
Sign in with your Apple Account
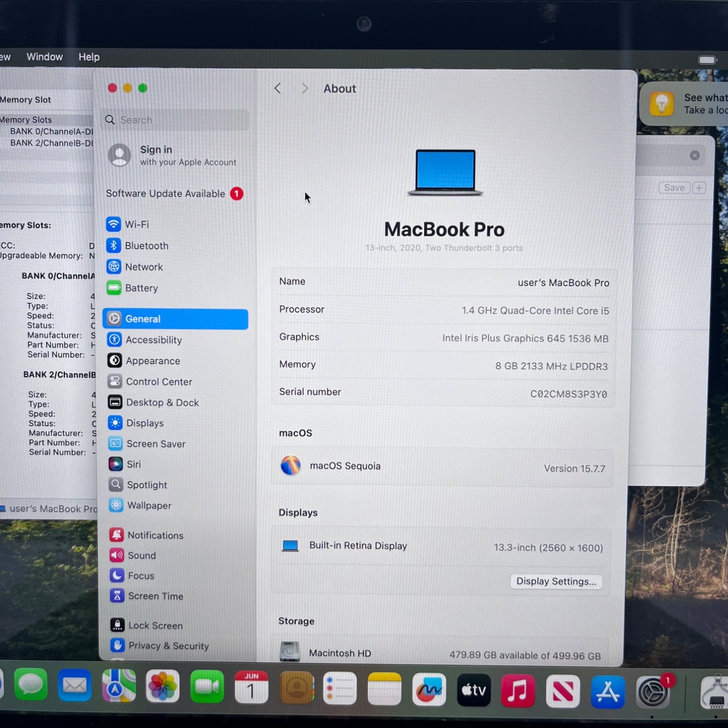(x=173, y=155)
